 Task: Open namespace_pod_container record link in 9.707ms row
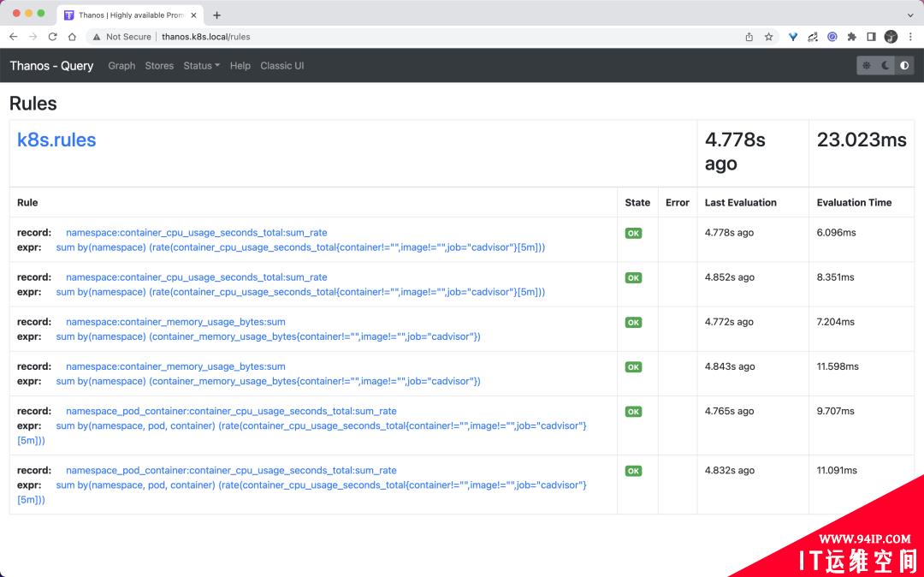(231, 411)
